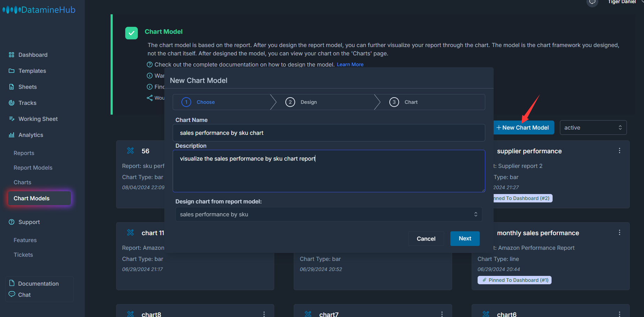Open Tracks in the sidebar
This screenshot has height=317, width=644.
click(27, 103)
